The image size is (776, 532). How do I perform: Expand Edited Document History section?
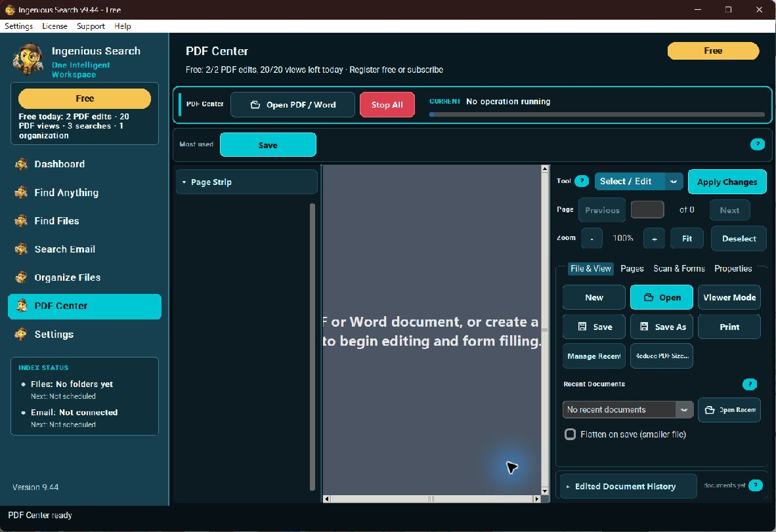pyautogui.click(x=627, y=487)
